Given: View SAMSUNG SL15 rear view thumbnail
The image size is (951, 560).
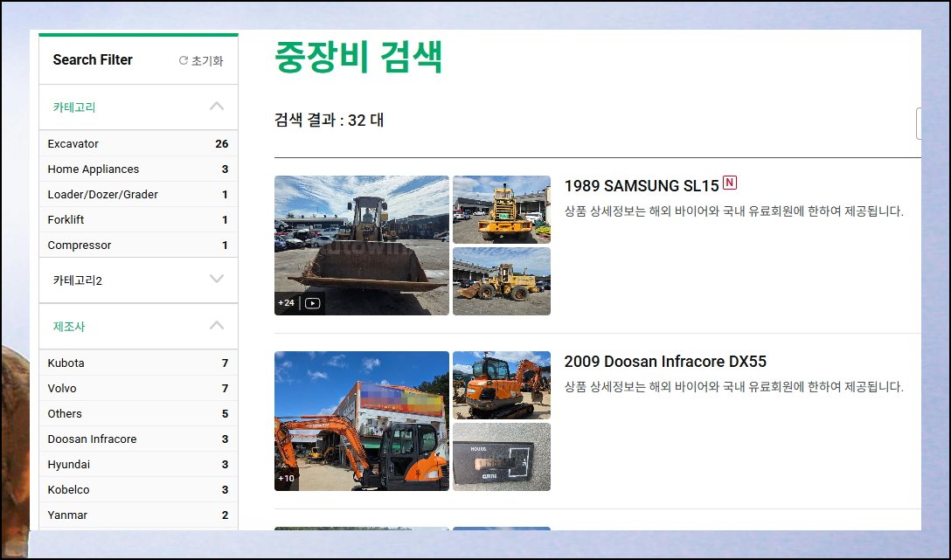Looking at the screenshot, I should (502, 210).
